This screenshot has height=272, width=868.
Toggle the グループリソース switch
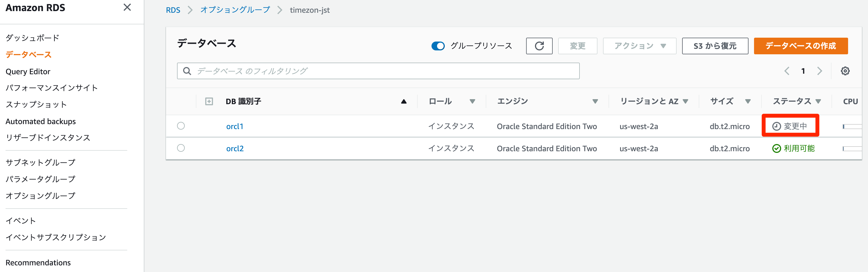(x=438, y=46)
